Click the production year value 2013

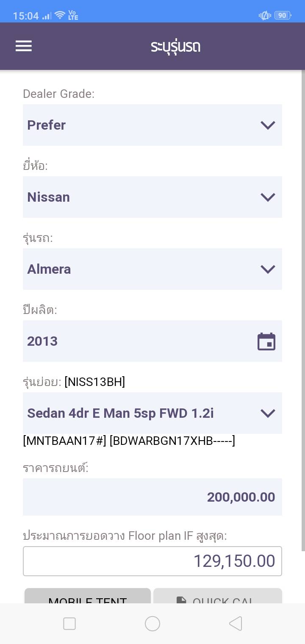(42, 341)
